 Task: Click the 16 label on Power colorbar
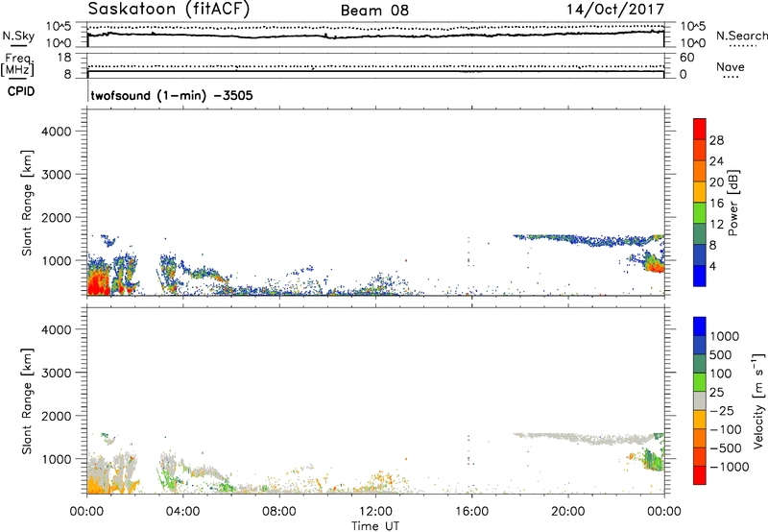(716, 204)
